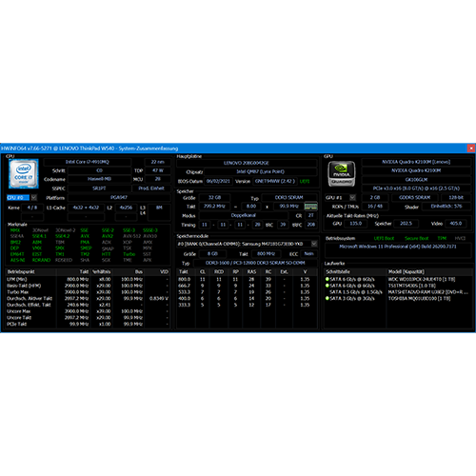
Task: Click the MMX feature label
Action: [15, 230]
